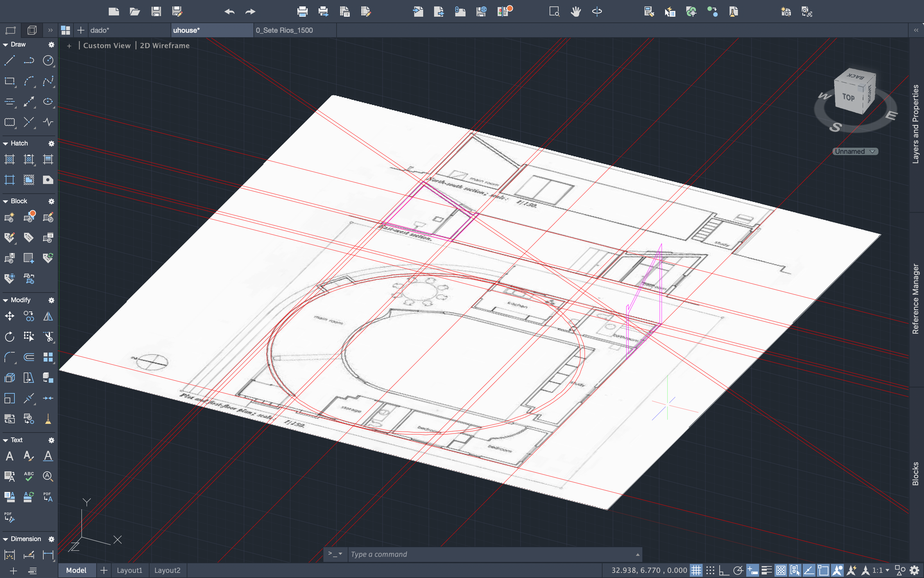Select the Create Block icon
The image size is (924, 578).
[10, 217]
